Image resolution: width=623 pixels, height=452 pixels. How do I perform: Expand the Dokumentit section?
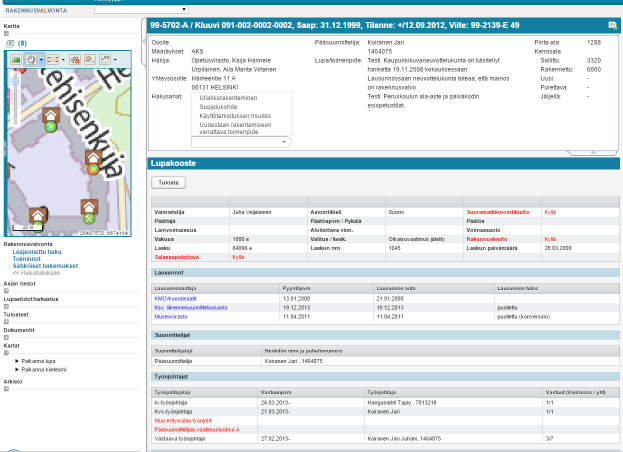6,337
